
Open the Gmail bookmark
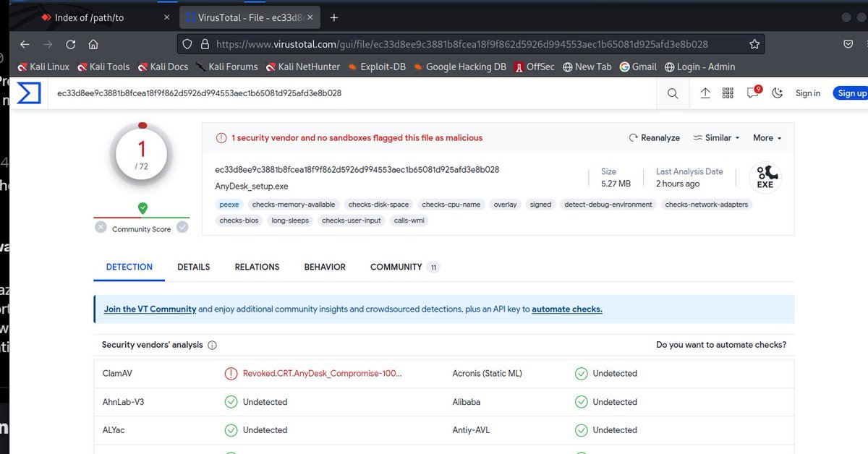pos(638,67)
